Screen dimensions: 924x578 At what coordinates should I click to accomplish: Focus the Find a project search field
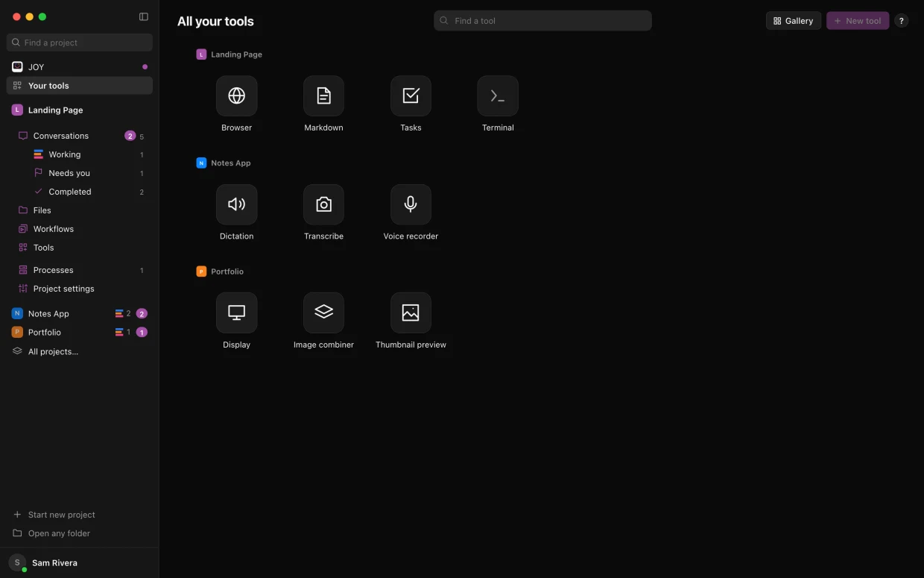80,43
